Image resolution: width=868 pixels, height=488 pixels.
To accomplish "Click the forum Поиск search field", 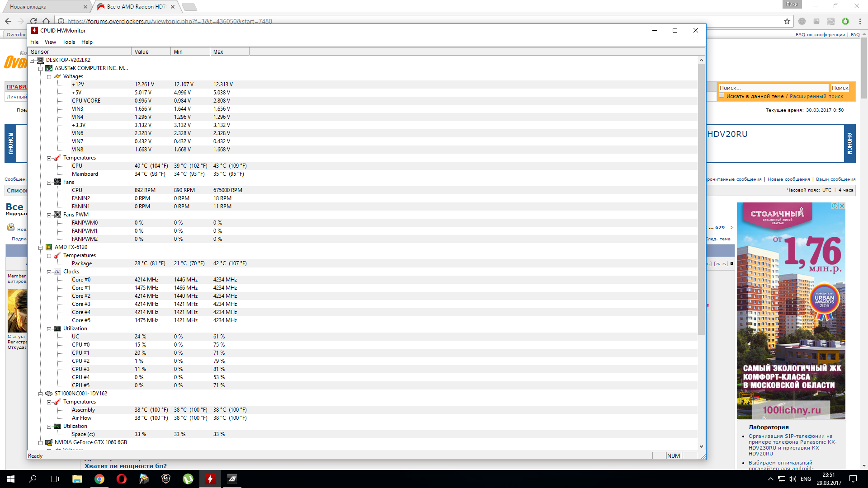I will [773, 88].
